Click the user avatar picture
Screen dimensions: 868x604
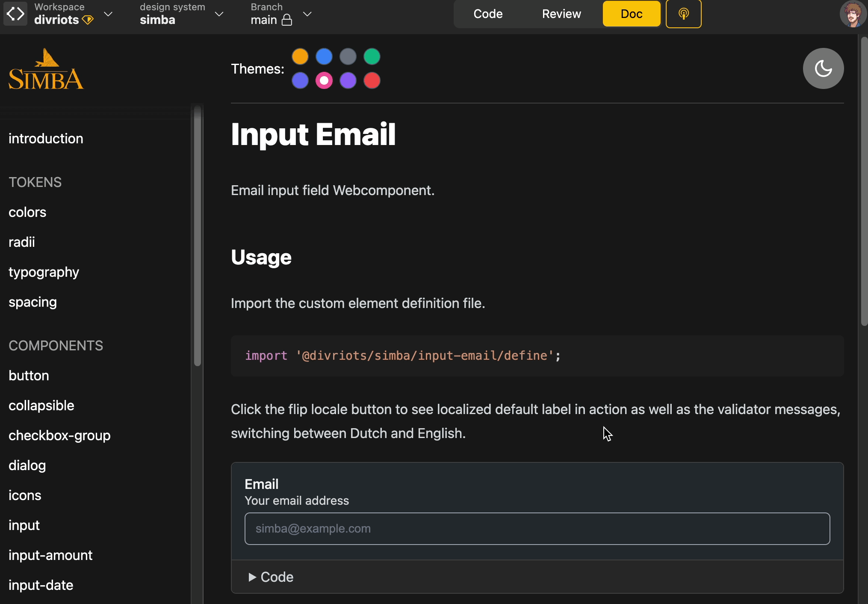[x=853, y=14]
